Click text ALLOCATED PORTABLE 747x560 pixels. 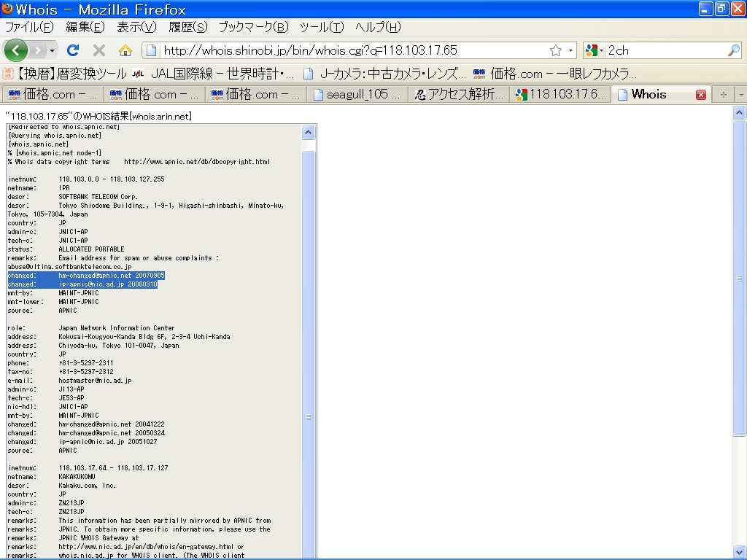pos(91,249)
